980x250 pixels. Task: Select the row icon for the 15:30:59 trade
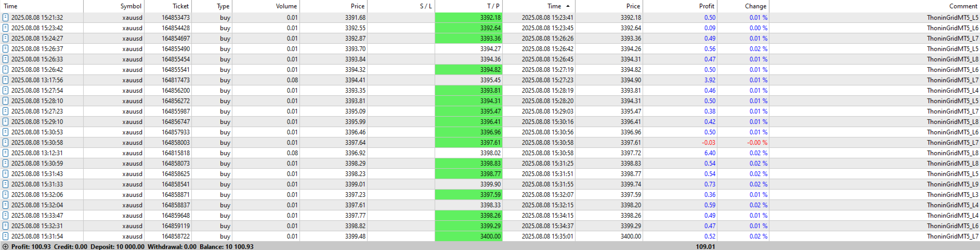click(x=6, y=164)
